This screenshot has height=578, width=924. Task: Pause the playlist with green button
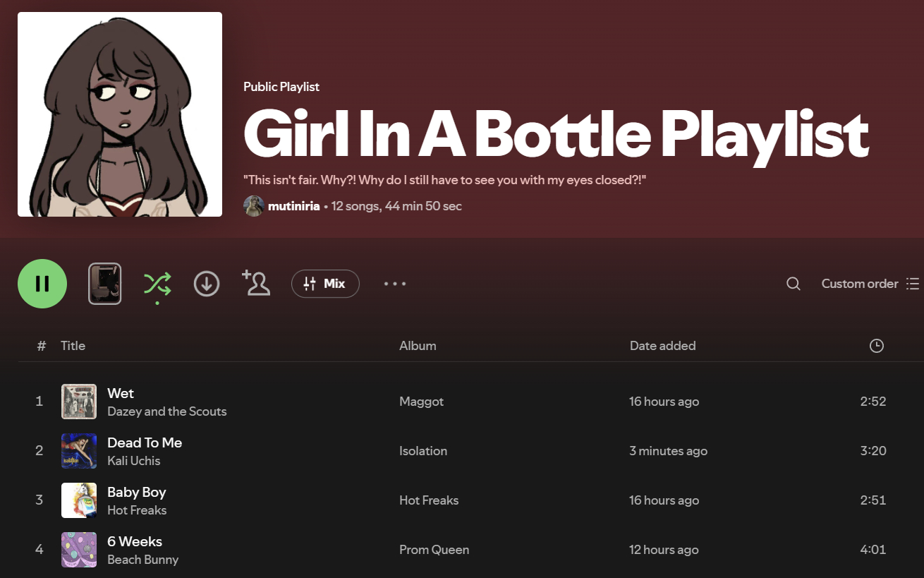coord(42,284)
